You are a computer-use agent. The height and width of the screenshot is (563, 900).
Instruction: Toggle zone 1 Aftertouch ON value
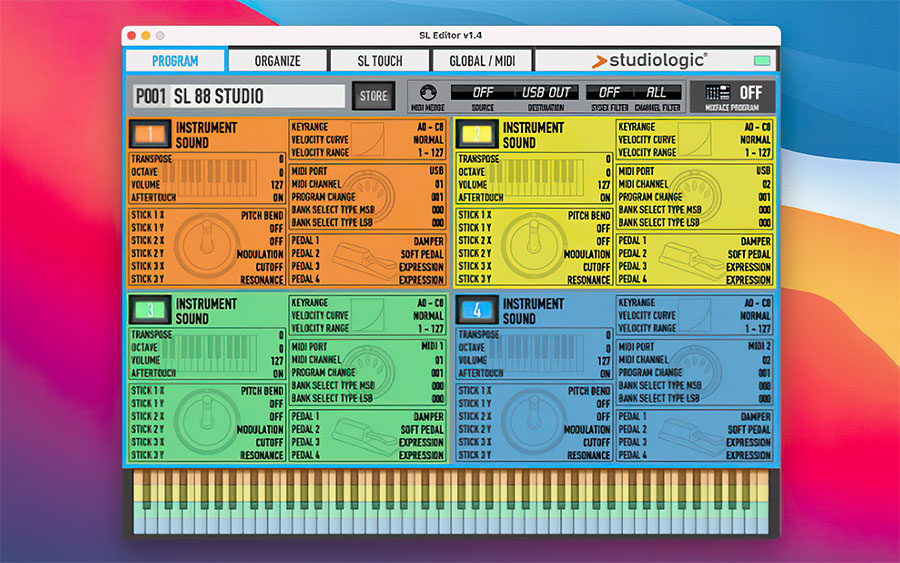[x=278, y=197]
